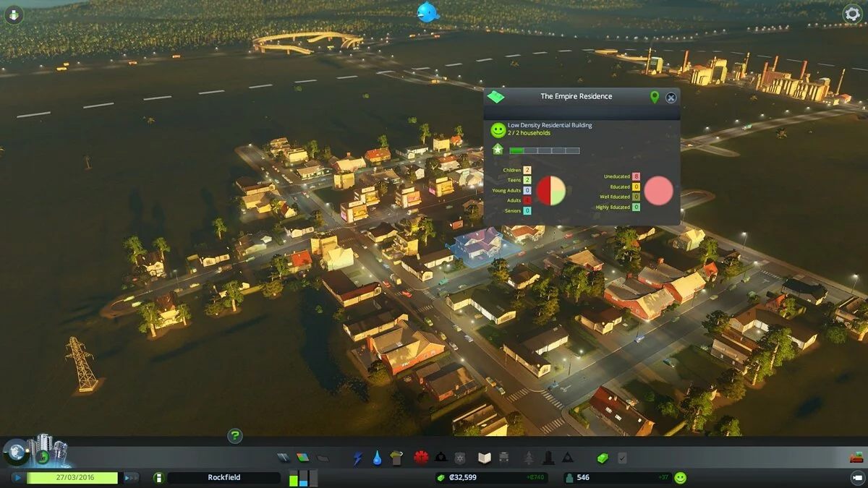The height and width of the screenshot is (488, 868).
Task: Activate the Bulldozer tool
Action: (856, 457)
